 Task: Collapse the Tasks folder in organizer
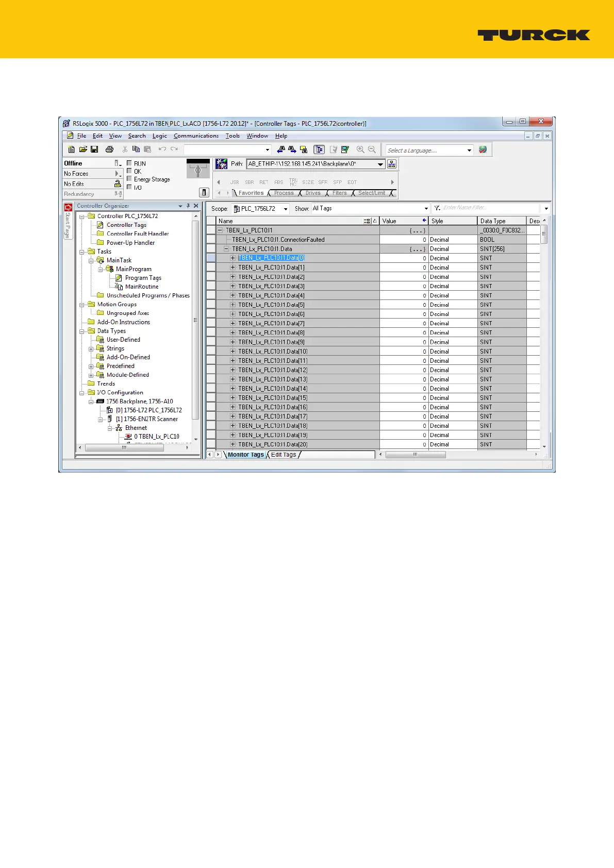pyautogui.click(x=82, y=252)
